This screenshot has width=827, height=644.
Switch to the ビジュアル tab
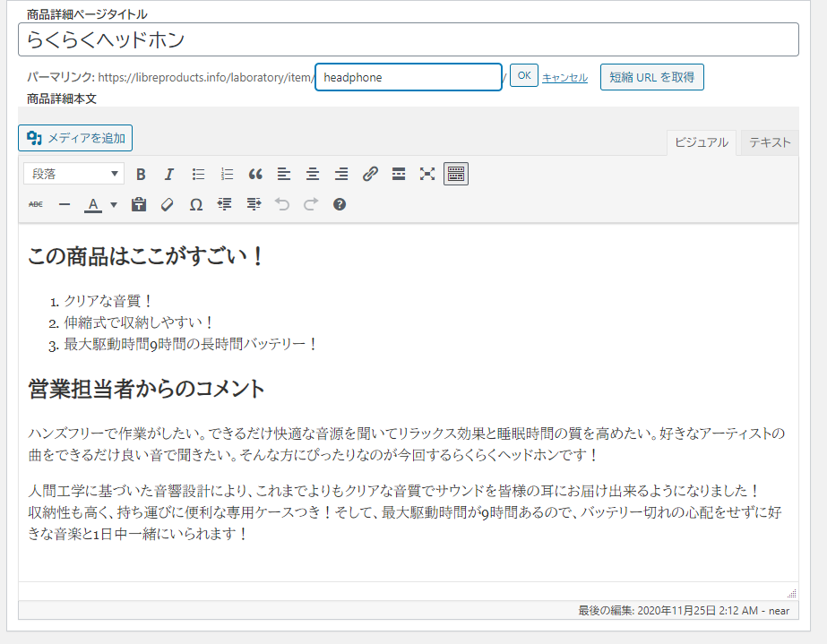tap(702, 142)
